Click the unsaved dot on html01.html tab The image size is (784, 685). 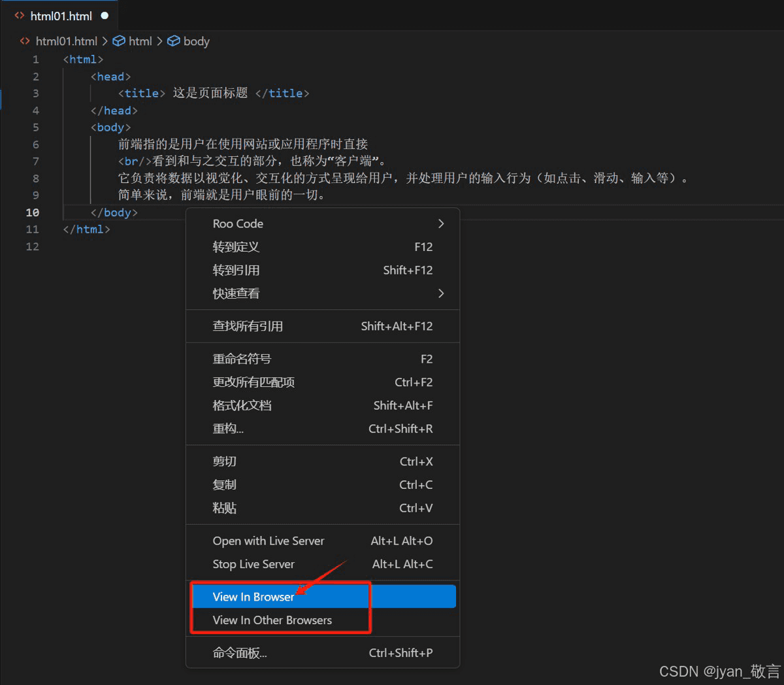[105, 16]
